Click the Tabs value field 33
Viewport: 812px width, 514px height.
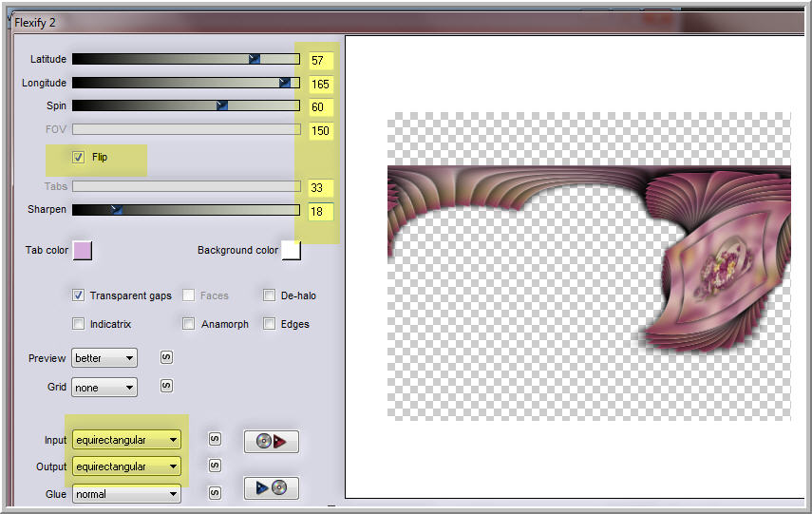point(321,187)
